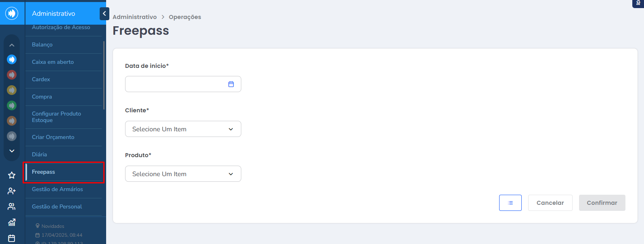Open the Cliente dropdown
This screenshot has width=644, height=244.
pyautogui.click(x=183, y=129)
